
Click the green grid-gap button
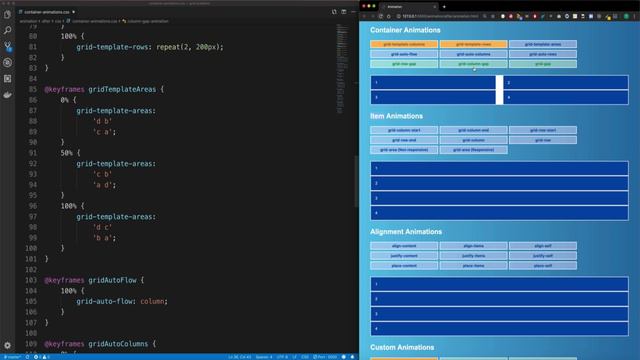(543, 64)
